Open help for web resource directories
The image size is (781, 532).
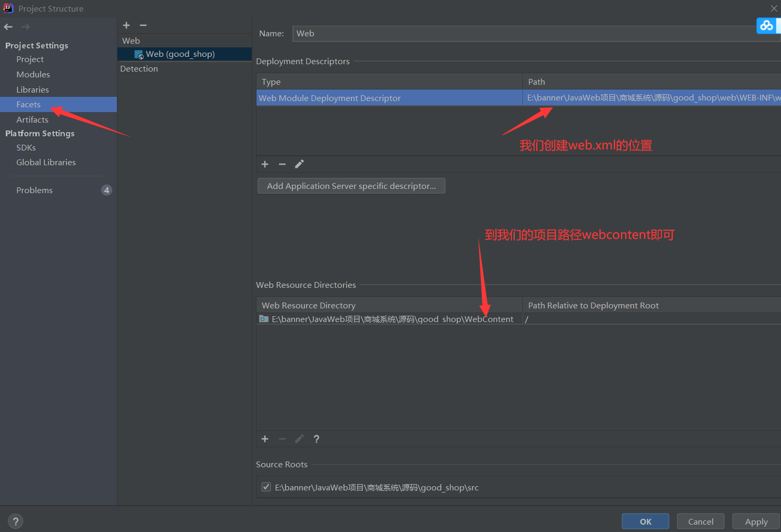click(x=317, y=439)
